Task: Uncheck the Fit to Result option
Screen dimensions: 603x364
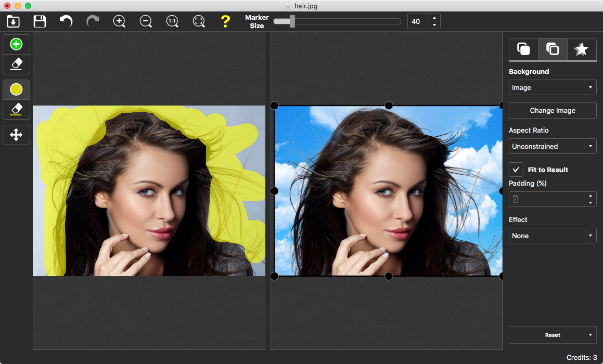Action: (x=516, y=169)
